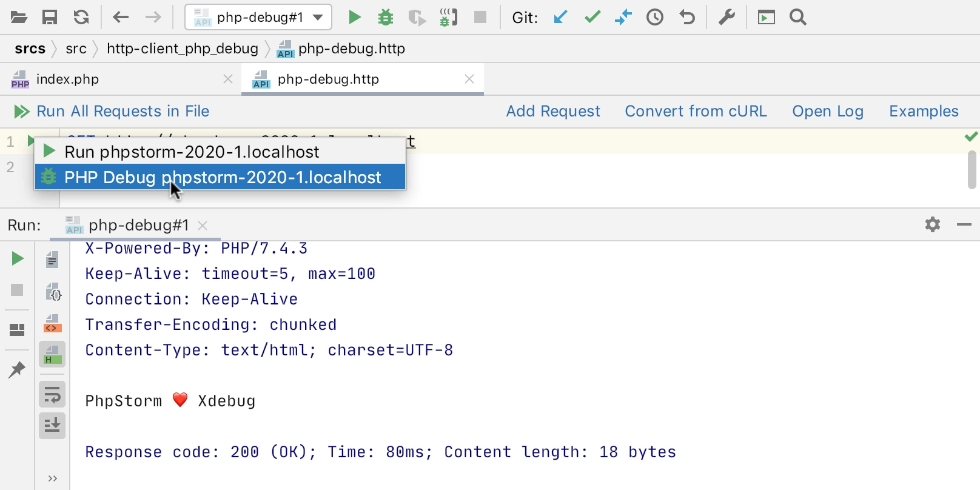Open Run panel gear settings
This screenshot has width=980, height=490.
(x=933, y=225)
